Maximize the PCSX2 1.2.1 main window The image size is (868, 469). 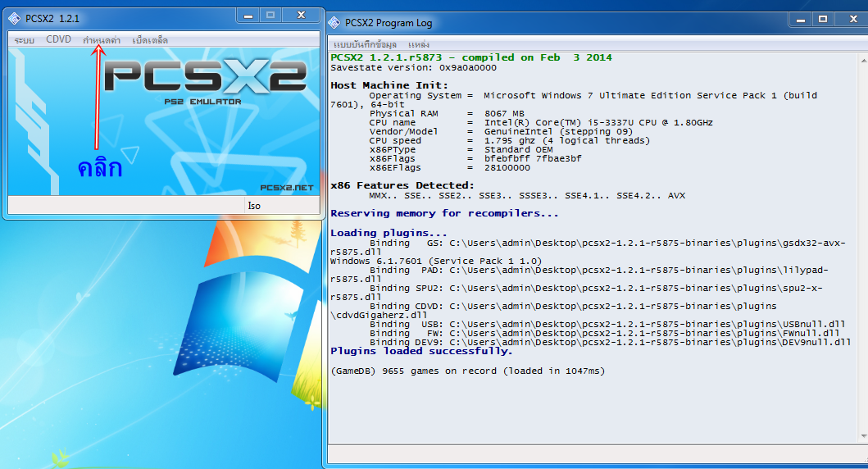pyautogui.click(x=270, y=16)
